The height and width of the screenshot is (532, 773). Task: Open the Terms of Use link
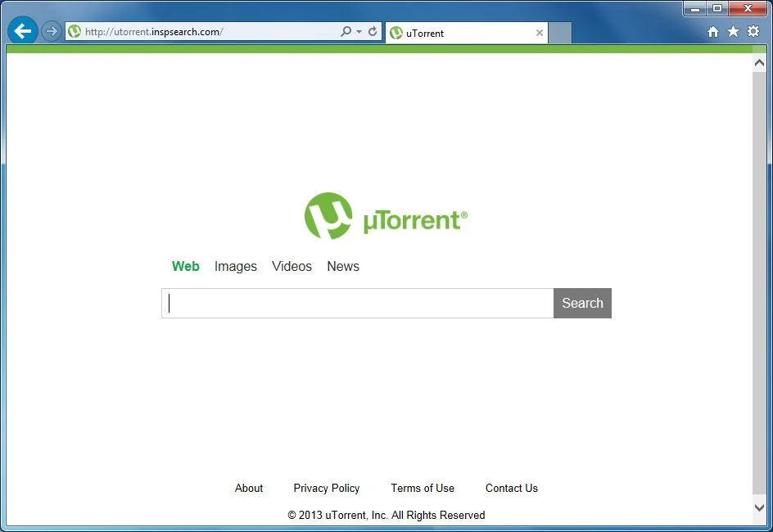point(423,488)
